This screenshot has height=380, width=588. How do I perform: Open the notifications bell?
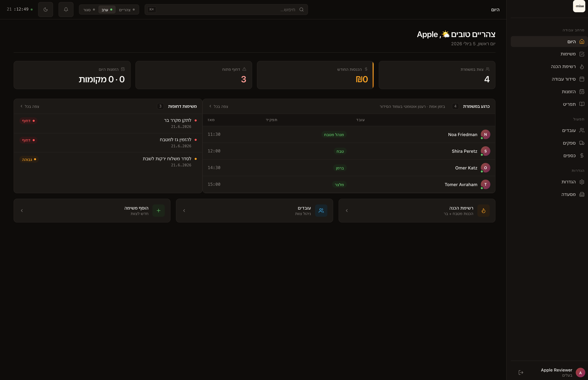(x=66, y=9)
